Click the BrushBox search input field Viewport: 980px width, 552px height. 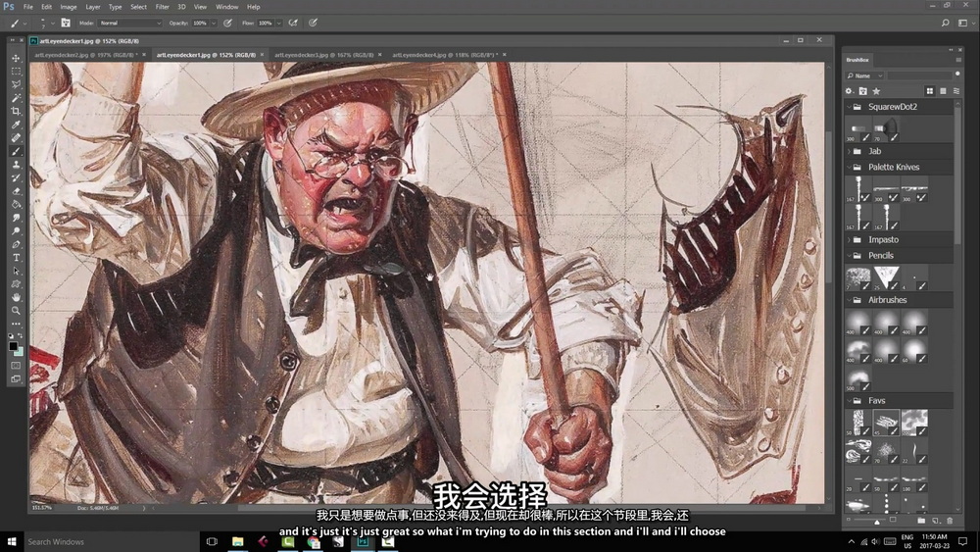[919, 75]
